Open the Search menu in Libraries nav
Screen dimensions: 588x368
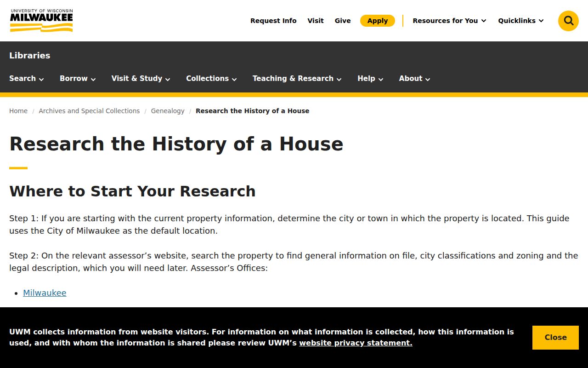27,79
